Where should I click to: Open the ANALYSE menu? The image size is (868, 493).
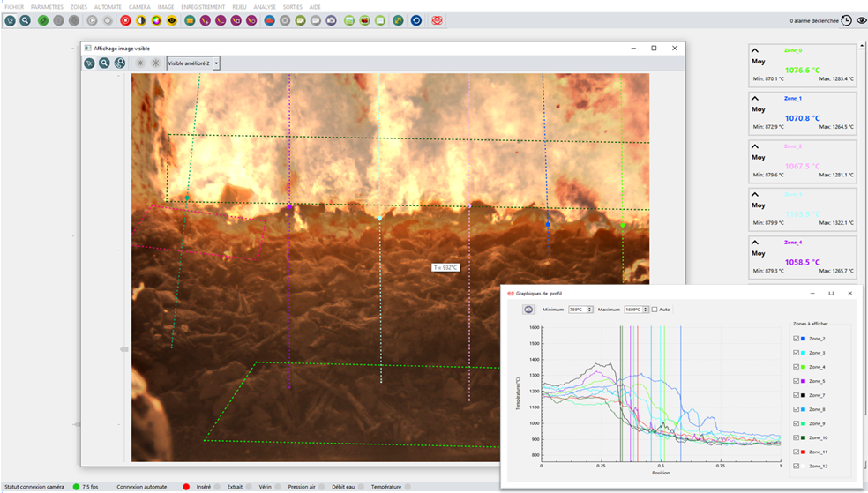(265, 6)
